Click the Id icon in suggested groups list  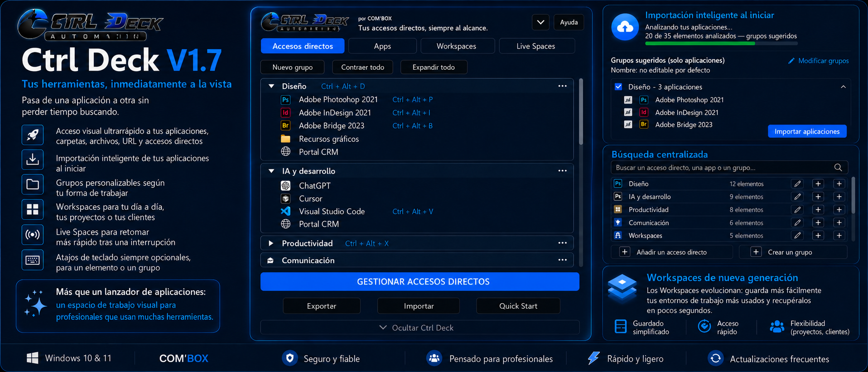[644, 112]
